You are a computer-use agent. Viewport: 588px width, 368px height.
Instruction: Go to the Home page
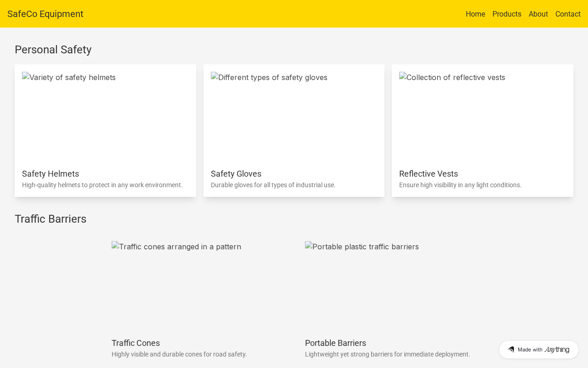475,14
